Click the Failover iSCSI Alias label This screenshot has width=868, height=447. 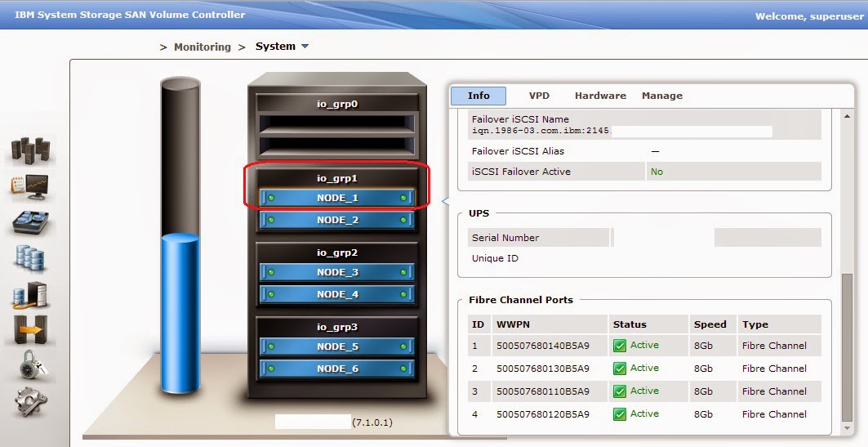[x=518, y=150]
